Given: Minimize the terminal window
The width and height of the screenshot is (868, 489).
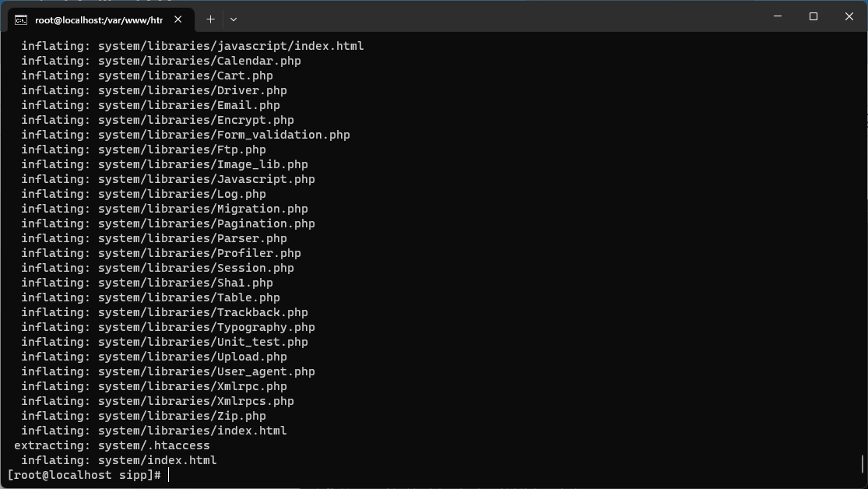Looking at the screenshot, I should pyautogui.click(x=777, y=16).
